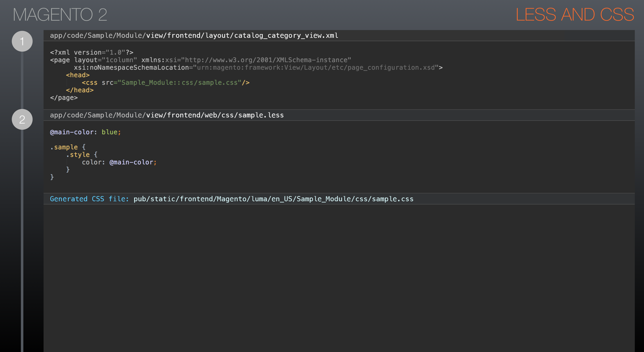Select the word blue in the LESS code
The width and height of the screenshot is (644, 352).
click(x=110, y=132)
